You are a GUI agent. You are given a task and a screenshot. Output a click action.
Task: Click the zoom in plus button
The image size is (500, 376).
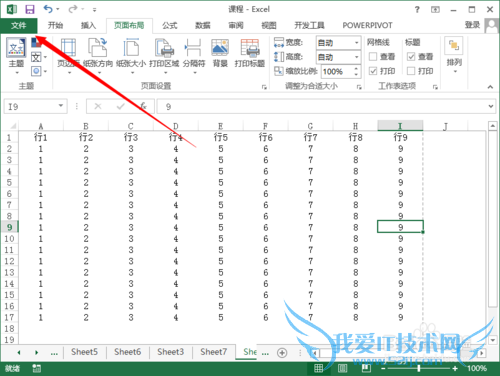point(455,368)
